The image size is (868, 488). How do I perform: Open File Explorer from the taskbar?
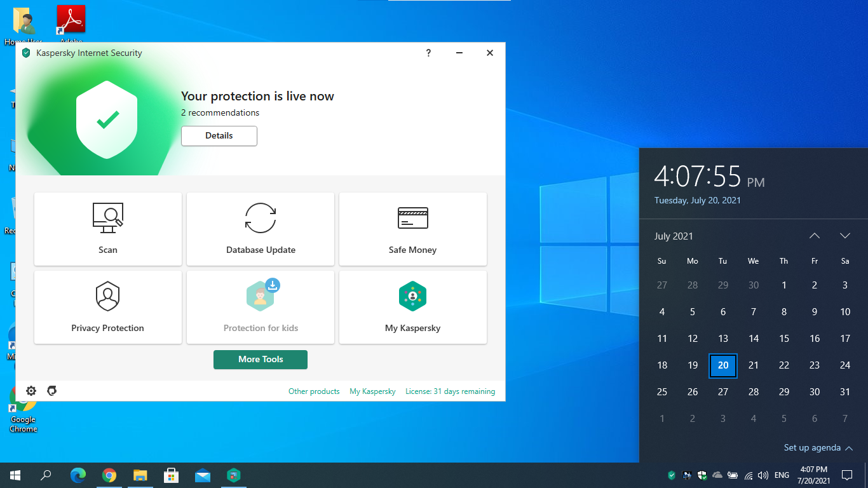pyautogui.click(x=140, y=475)
